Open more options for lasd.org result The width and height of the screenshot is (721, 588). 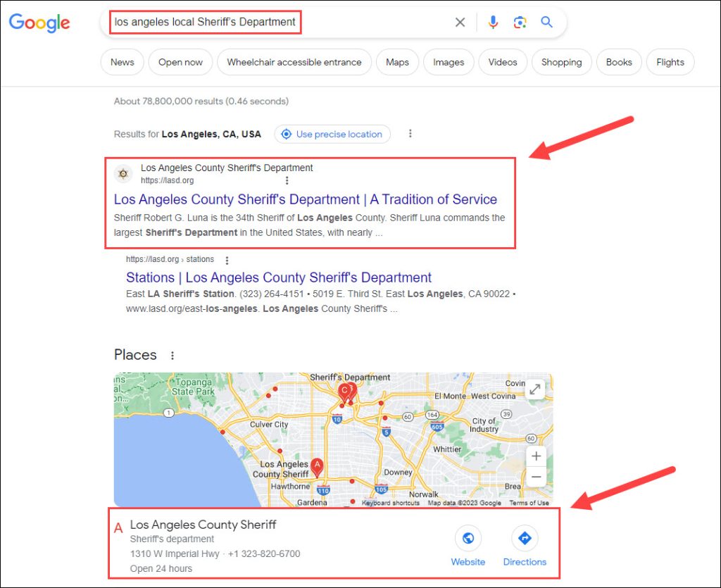(287, 181)
